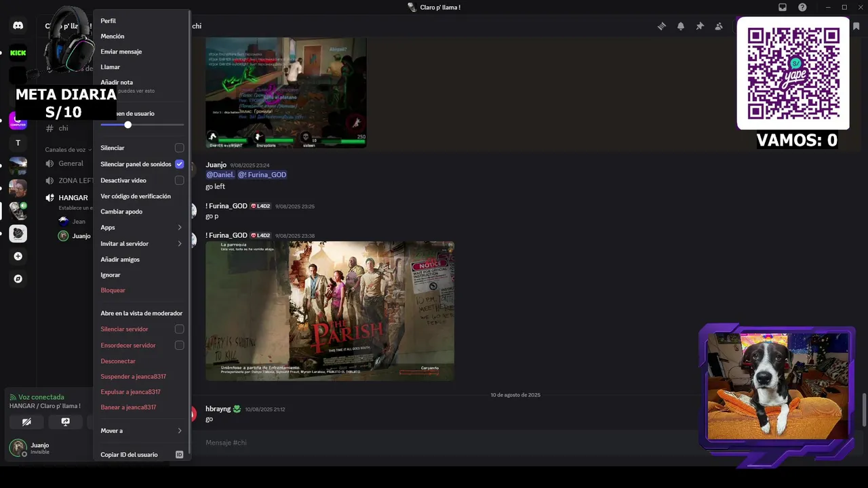The image size is (868, 488).
Task: Adjust the user volume slider
Action: click(127, 125)
